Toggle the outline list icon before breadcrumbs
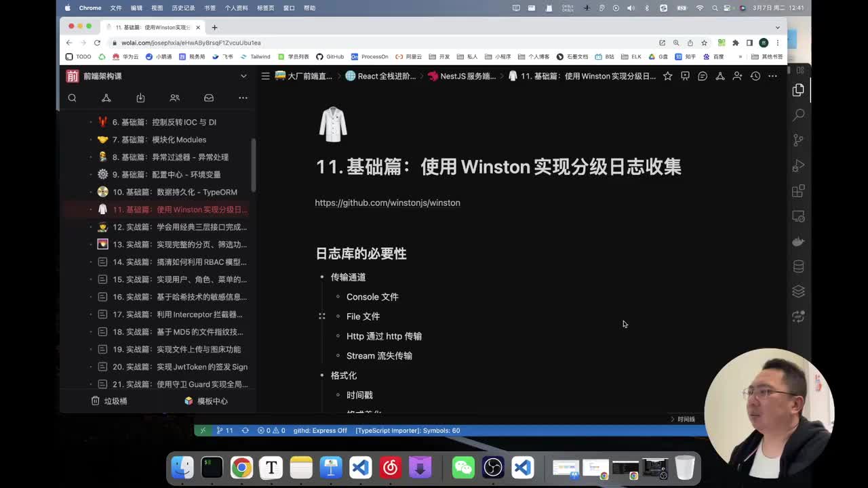Viewport: 868px width, 488px height. (x=265, y=76)
